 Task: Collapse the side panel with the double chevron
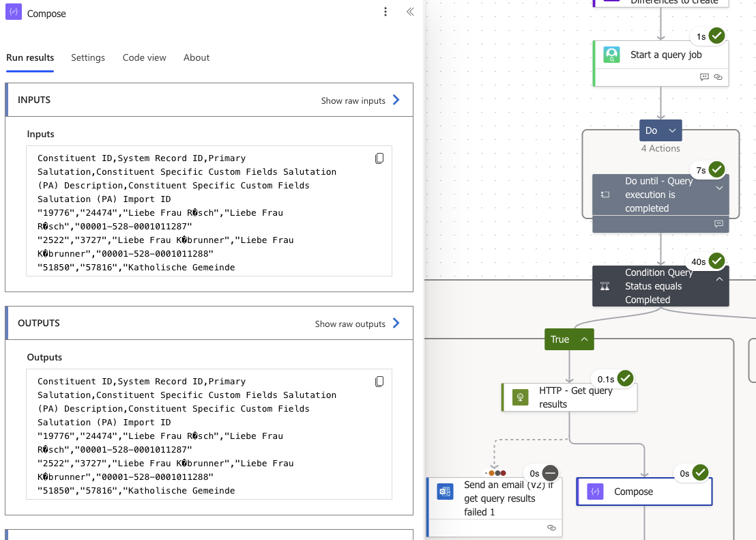409,12
